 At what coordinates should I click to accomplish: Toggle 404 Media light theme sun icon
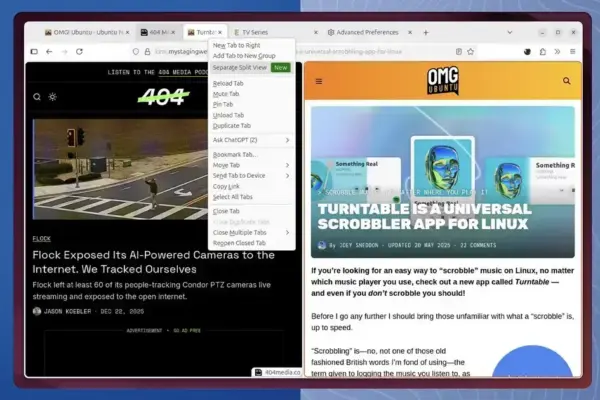click(53, 97)
